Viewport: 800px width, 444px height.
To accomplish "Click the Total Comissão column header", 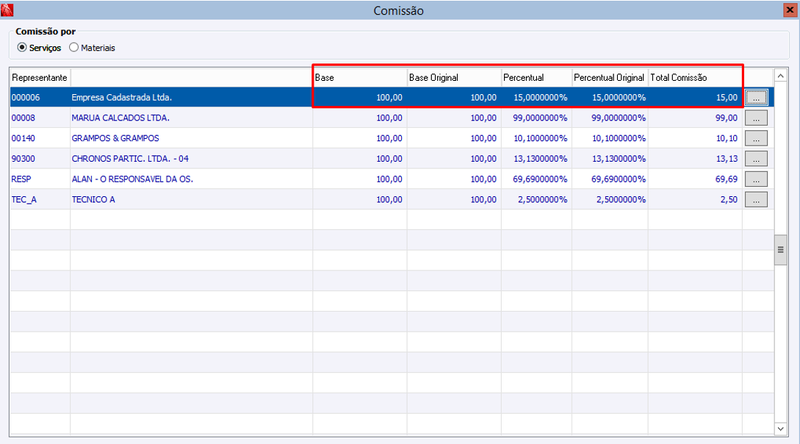I will point(695,78).
